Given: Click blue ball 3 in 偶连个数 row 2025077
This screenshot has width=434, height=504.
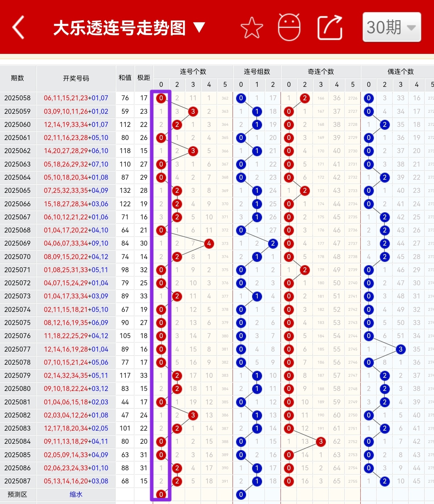Looking at the screenshot, I should 400,349.
